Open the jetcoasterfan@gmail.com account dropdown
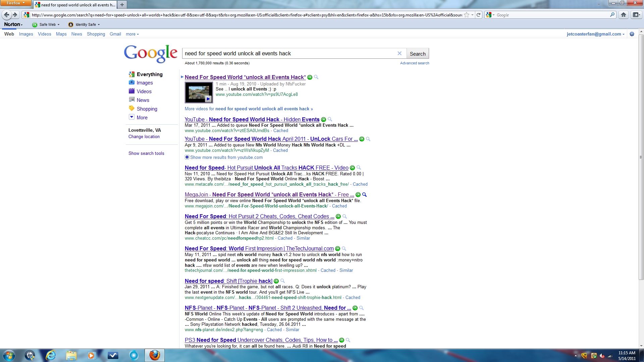 pos(596,34)
